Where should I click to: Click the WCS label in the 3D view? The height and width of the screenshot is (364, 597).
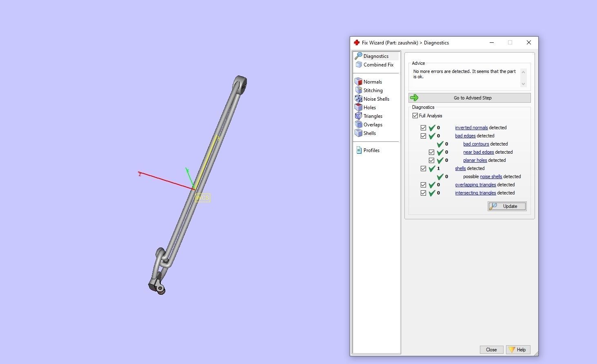tap(203, 198)
